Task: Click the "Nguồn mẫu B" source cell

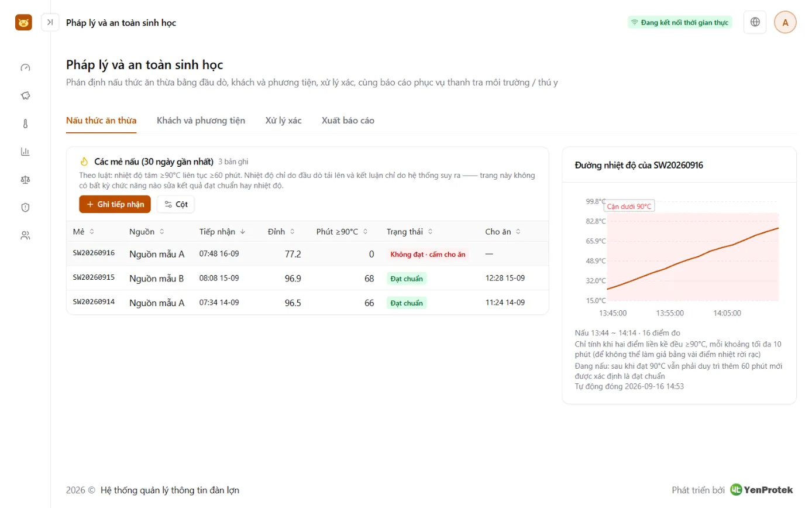Action: click(157, 279)
